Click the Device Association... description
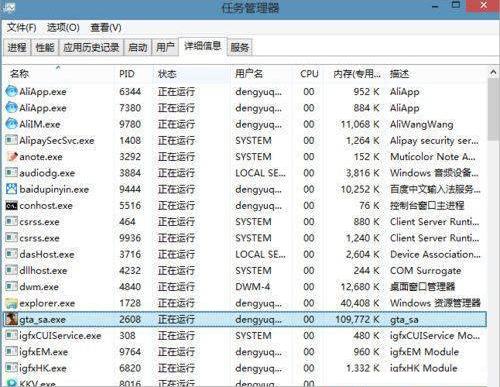 (x=435, y=254)
